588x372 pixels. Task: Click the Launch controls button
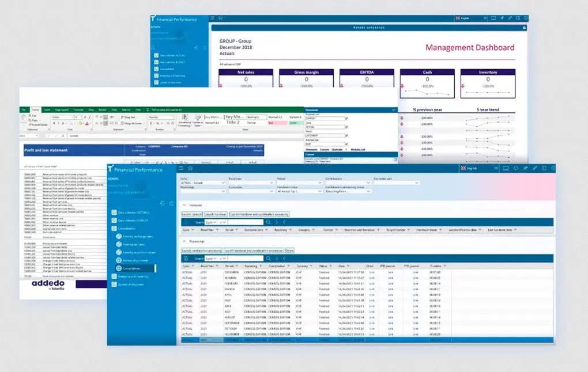191,214
